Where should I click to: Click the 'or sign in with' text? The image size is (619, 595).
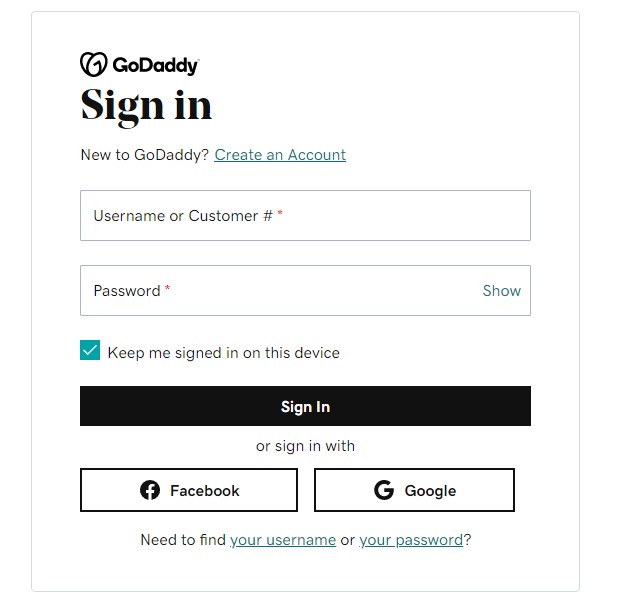coord(306,446)
